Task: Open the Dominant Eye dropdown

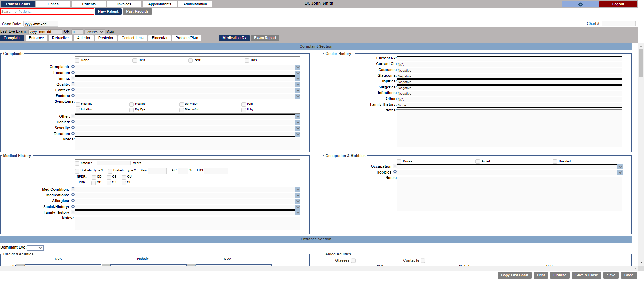Action: pyautogui.click(x=35, y=248)
